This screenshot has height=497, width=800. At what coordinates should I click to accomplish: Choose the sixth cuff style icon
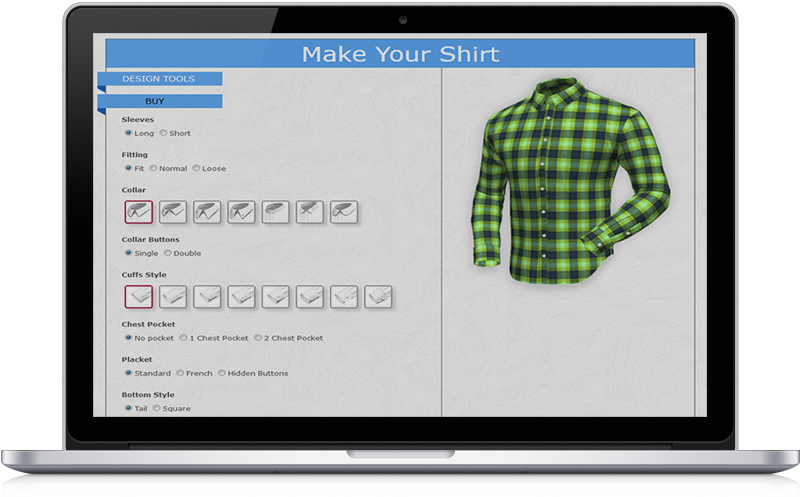(310, 296)
